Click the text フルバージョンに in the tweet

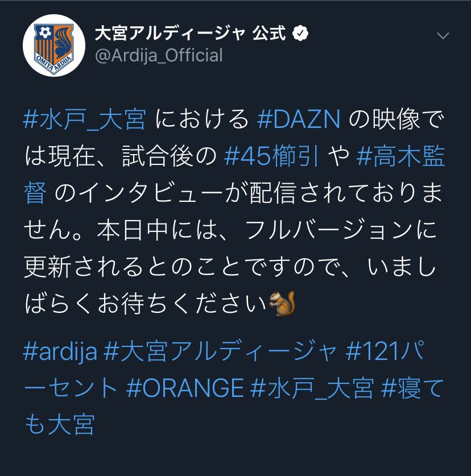340,230
